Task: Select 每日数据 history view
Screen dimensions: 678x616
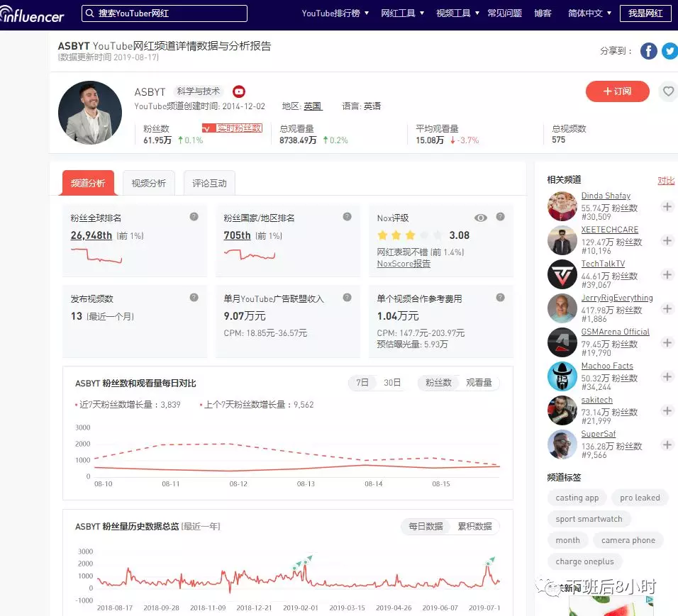Action: point(426,526)
